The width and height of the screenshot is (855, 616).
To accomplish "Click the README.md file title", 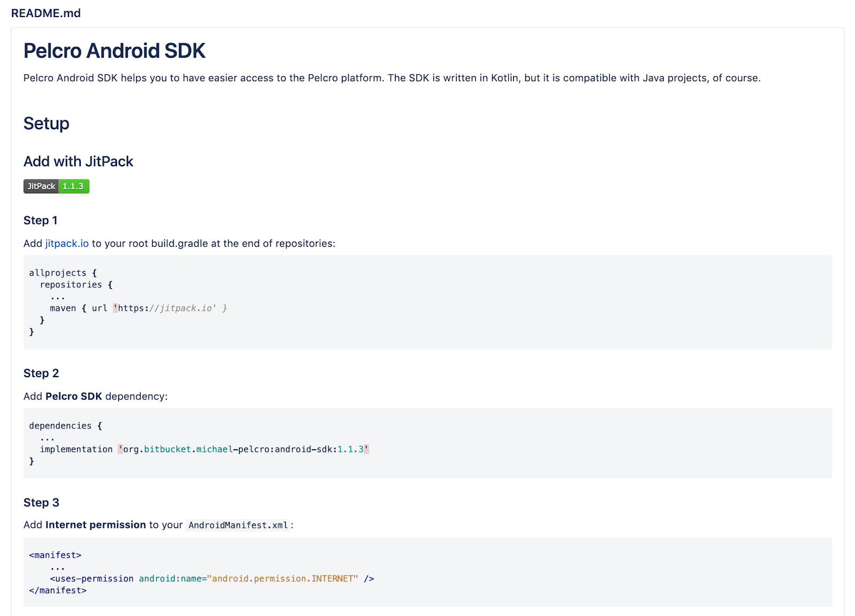I will [46, 13].
